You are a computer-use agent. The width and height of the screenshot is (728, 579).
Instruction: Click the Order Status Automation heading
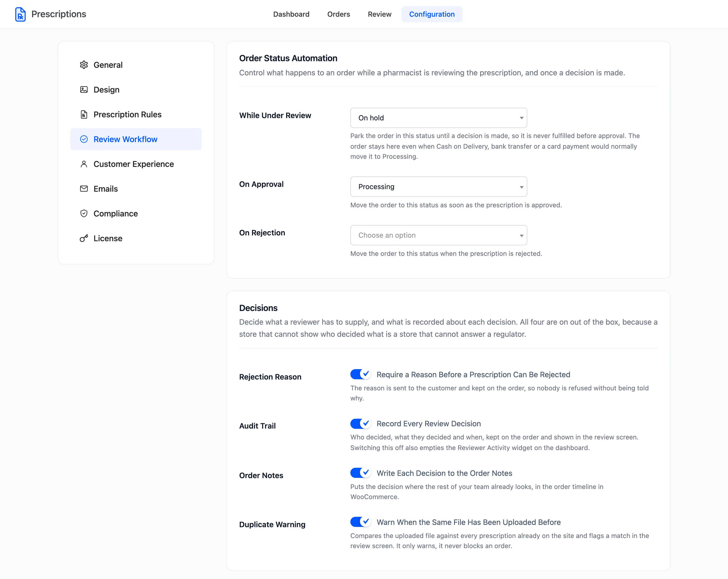[288, 58]
